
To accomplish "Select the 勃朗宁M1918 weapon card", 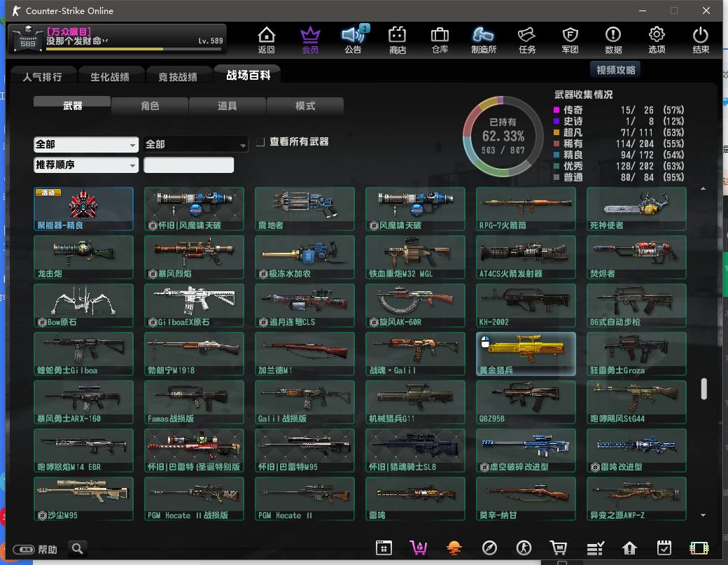I will point(194,354).
